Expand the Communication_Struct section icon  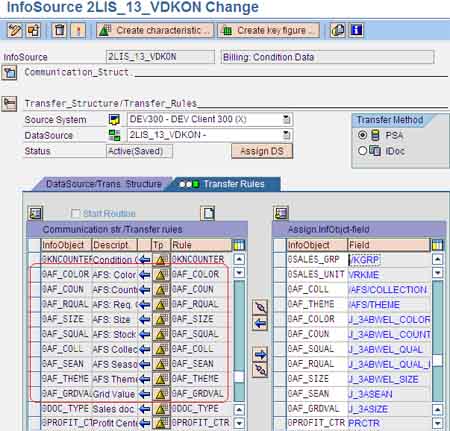pyautogui.click(x=9, y=72)
